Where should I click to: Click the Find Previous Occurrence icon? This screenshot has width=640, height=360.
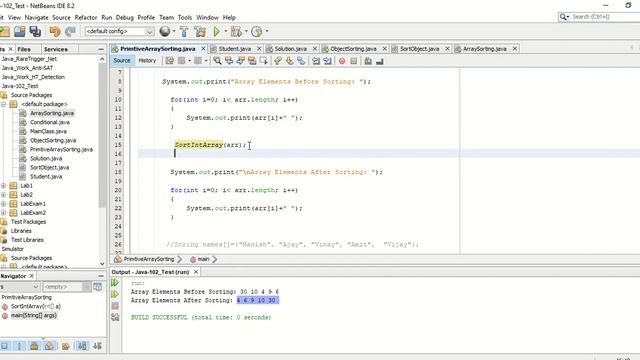point(229,61)
